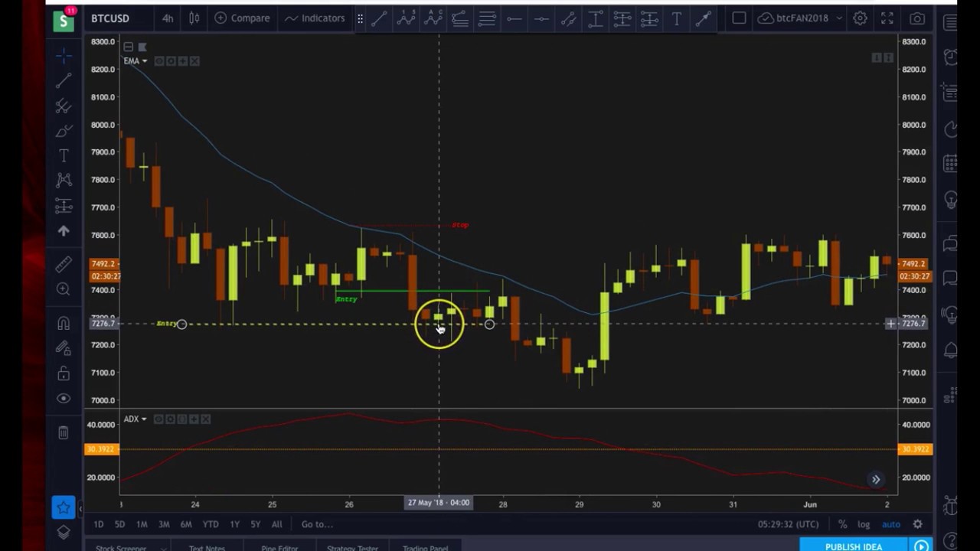
Task: Pick the parallel channel tool in top toolbar
Action: click(568, 18)
